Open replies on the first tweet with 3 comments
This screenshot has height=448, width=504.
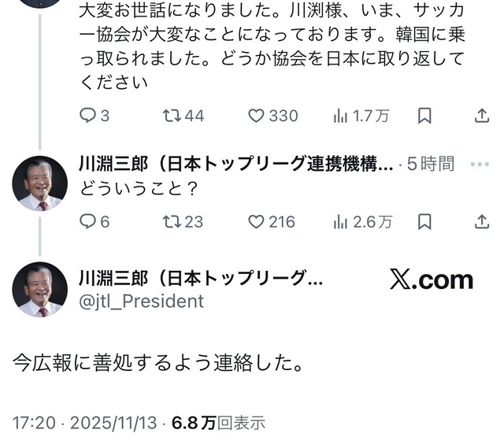[x=94, y=116]
